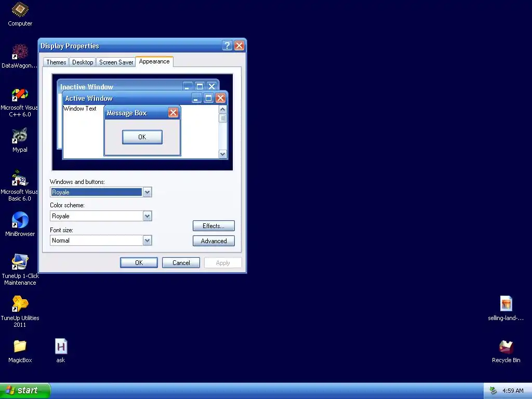Confirm Display Properties with OK
532x399 pixels.
click(x=139, y=262)
